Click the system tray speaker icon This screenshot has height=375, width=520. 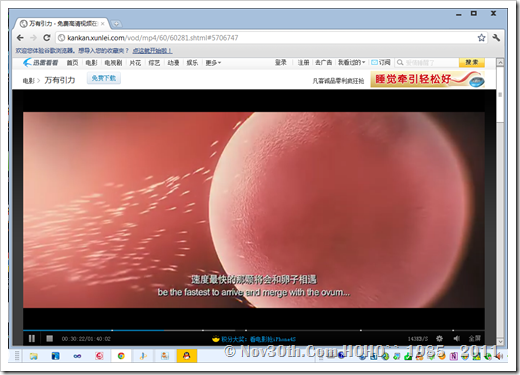pos(499,357)
